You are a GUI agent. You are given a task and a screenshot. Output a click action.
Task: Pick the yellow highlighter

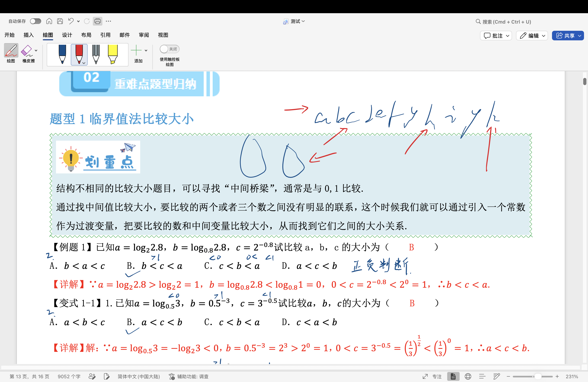click(x=113, y=54)
